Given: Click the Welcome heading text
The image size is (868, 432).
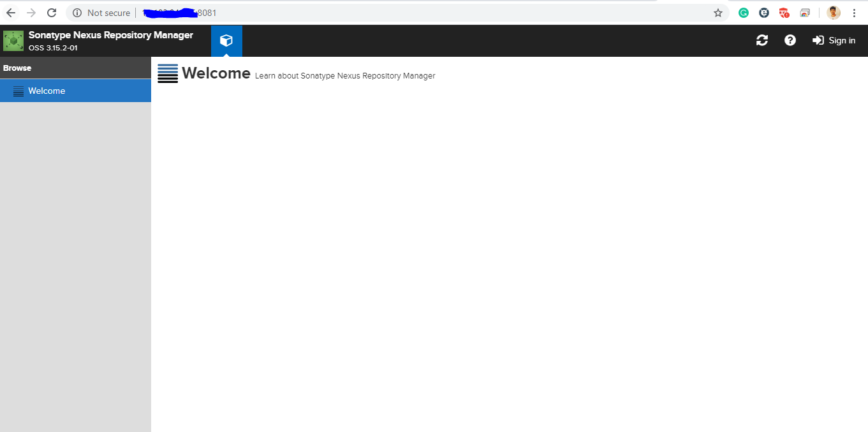Looking at the screenshot, I should (216, 73).
